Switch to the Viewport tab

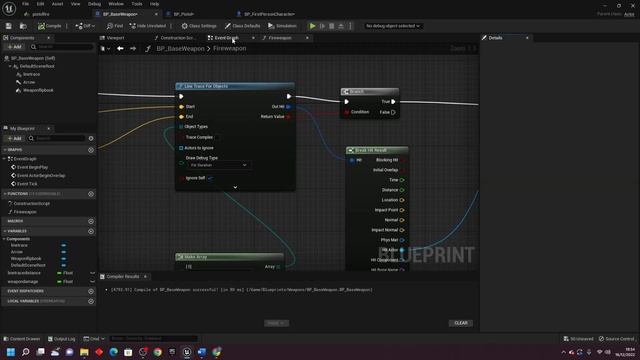point(115,38)
